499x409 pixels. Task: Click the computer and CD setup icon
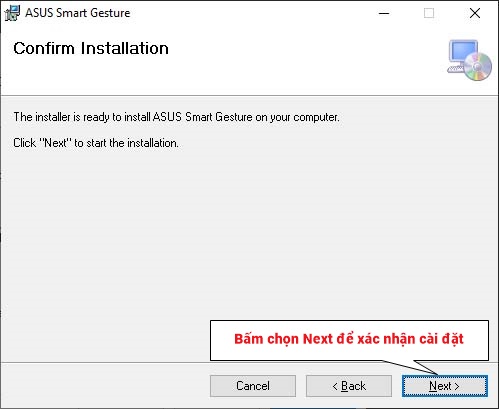click(469, 60)
